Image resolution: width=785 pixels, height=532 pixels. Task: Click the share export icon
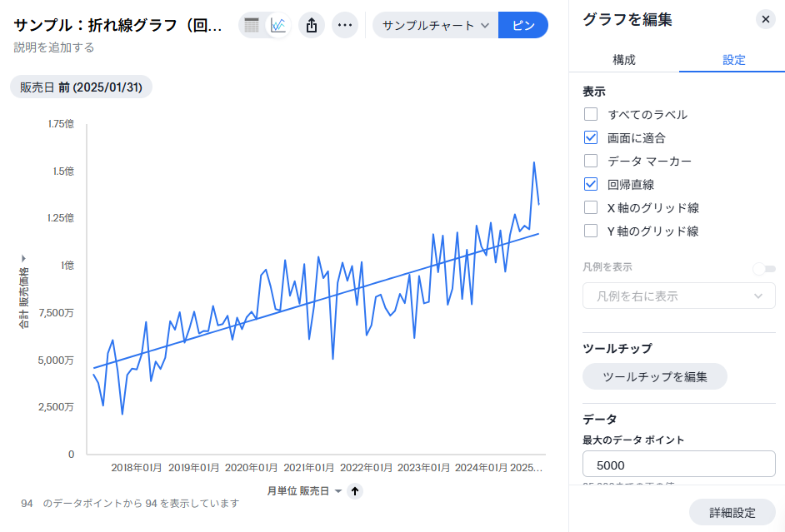tap(312, 25)
